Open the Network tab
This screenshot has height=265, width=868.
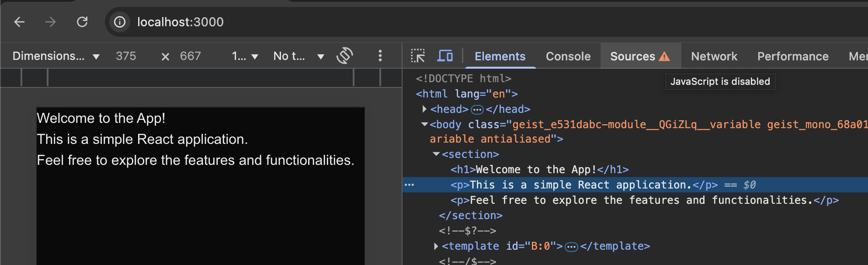(x=714, y=56)
